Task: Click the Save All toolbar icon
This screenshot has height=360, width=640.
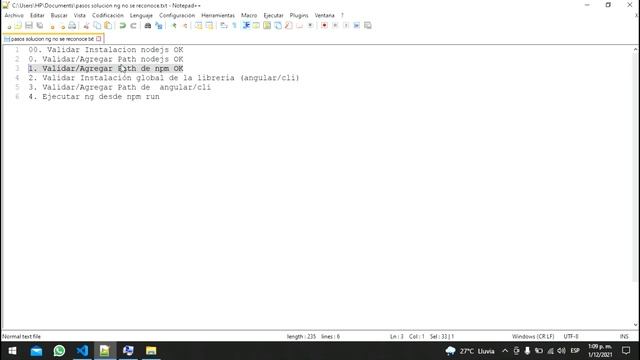Action: (x=40, y=26)
